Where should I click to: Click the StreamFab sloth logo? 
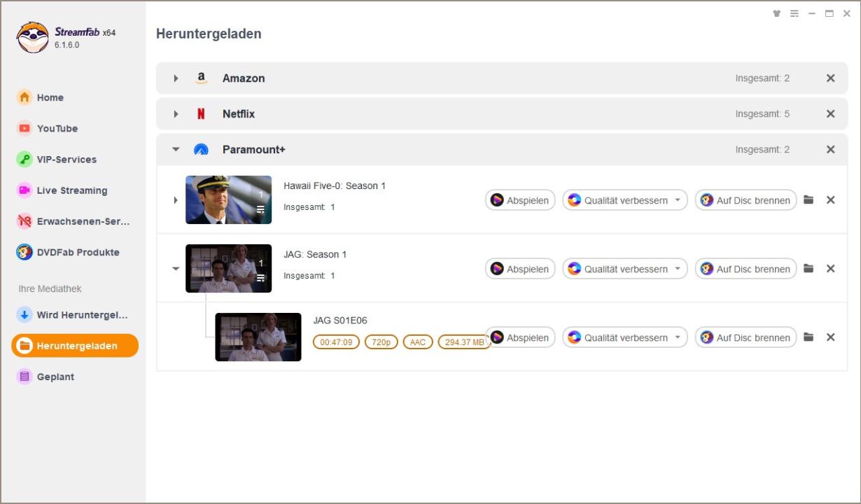(x=32, y=37)
